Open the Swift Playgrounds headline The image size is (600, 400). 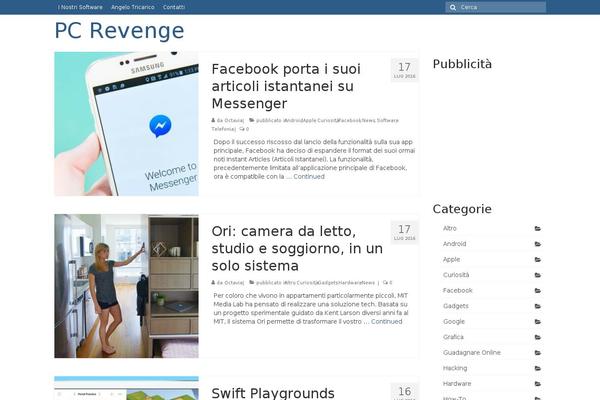point(273,393)
